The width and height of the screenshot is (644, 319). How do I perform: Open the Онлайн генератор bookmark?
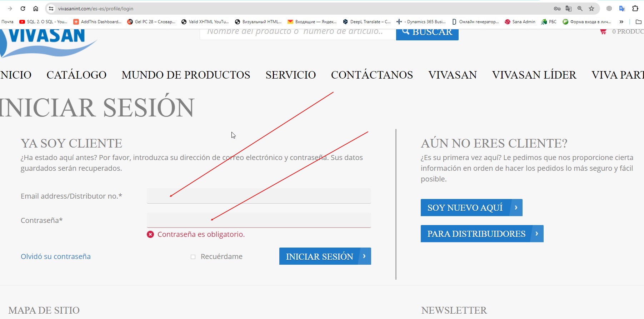[x=475, y=22]
